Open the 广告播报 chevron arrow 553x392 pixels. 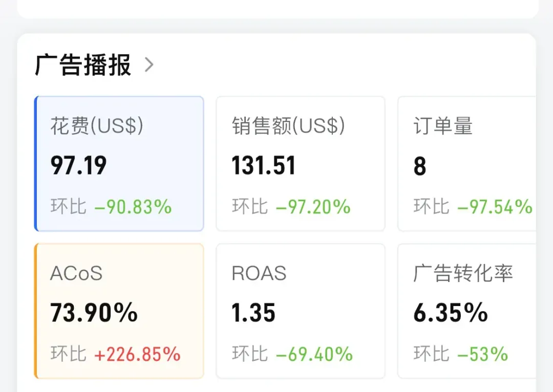pos(149,65)
